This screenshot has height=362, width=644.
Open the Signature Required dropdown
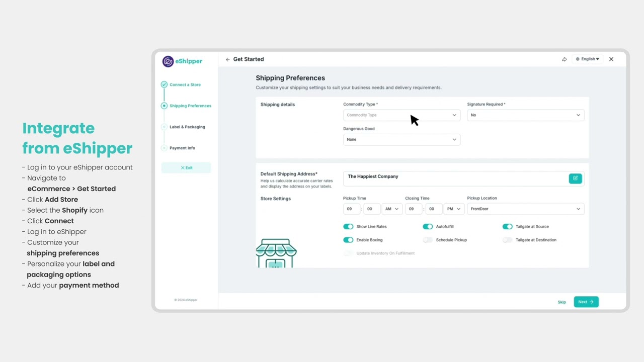tap(526, 115)
